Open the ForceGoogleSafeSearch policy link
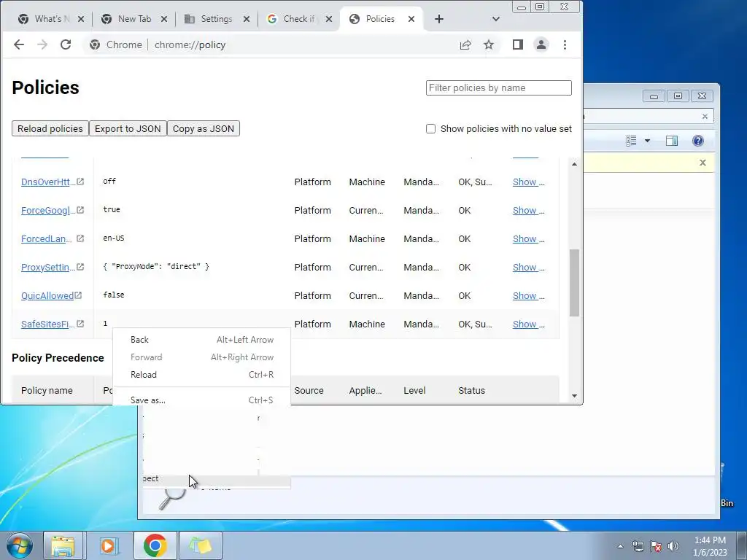This screenshot has height=560, width=747. click(47, 211)
